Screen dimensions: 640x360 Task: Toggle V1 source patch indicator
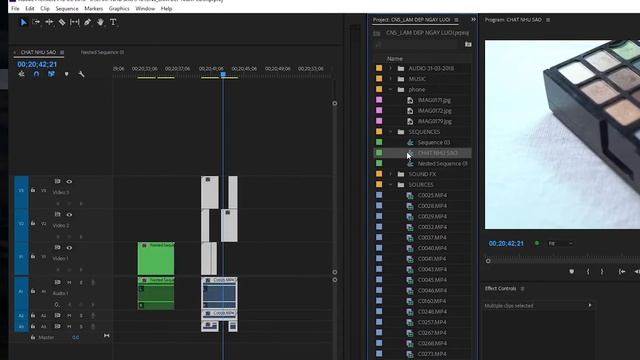point(21,257)
